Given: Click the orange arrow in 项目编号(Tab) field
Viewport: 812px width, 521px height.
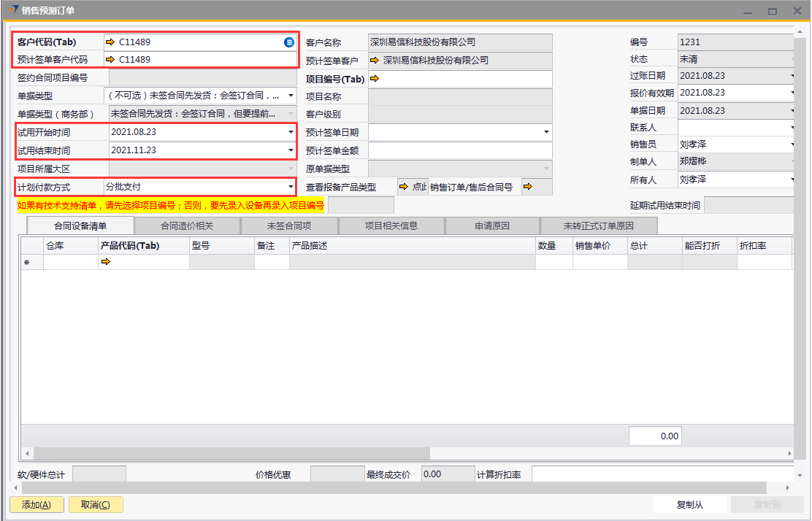Looking at the screenshot, I should point(375,79).
